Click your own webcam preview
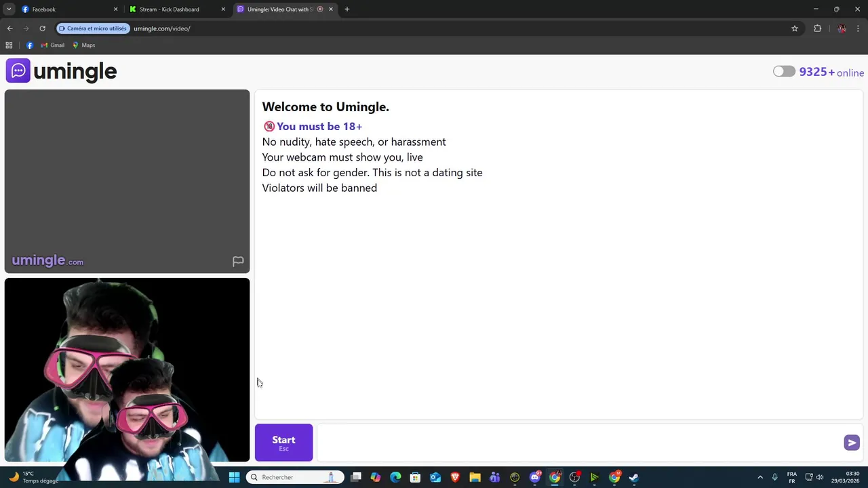The image size is (868, 488). coord(127,370)
